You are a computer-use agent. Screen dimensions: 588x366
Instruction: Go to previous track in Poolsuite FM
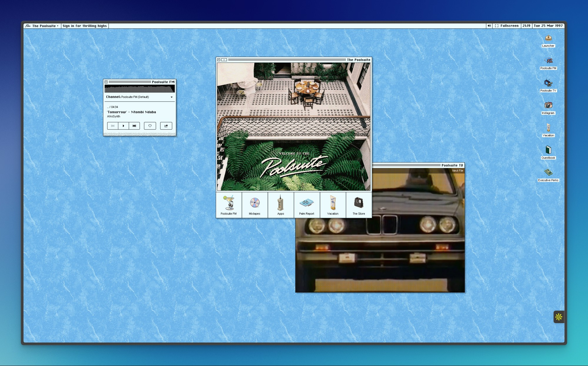[x=113, y=126]
